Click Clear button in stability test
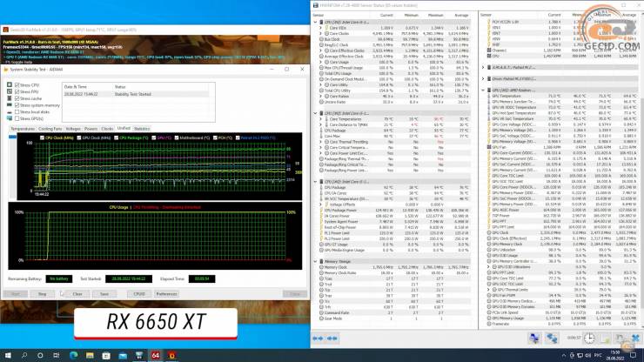This screenshot has width=644, height=362. click(77, 294)
